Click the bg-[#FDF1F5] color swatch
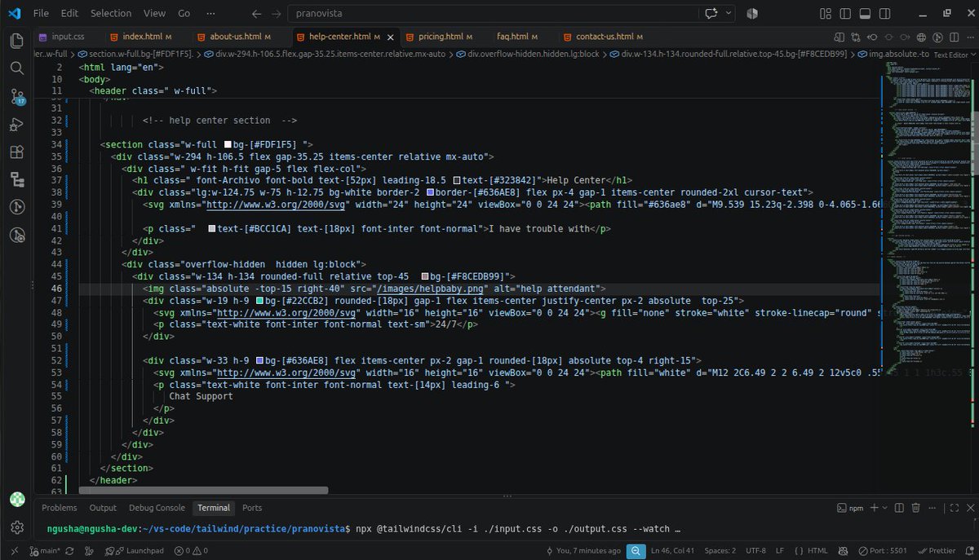Screen dimensions: 979x560 (x=228, y=144)
